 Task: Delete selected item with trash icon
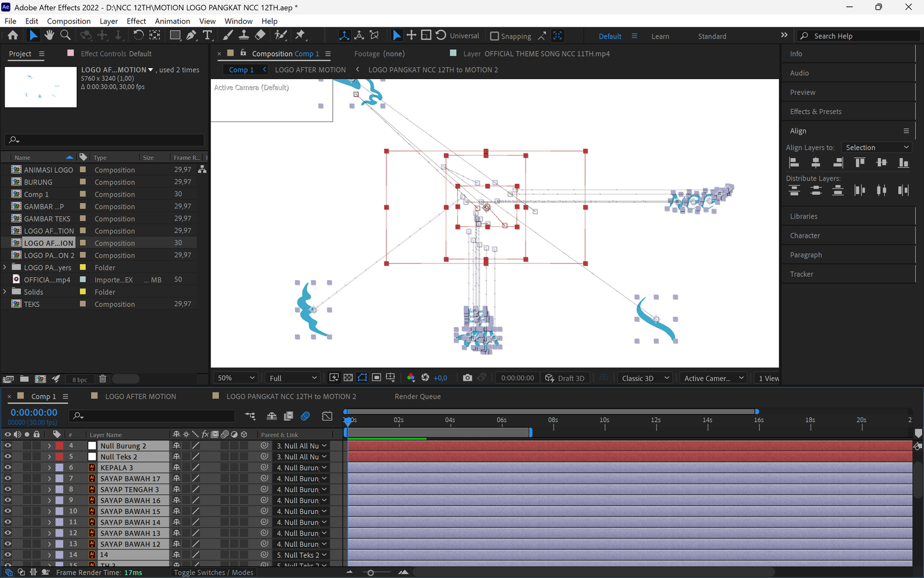click(103, 379)
